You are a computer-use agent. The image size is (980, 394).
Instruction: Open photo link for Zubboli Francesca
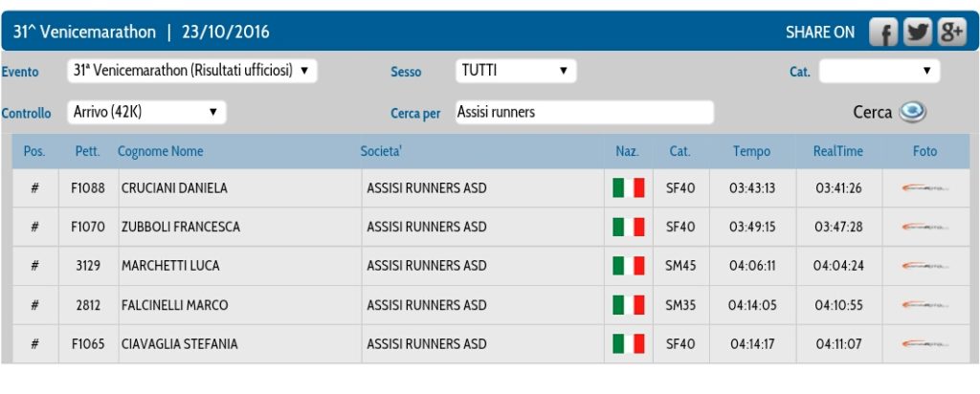925,227
